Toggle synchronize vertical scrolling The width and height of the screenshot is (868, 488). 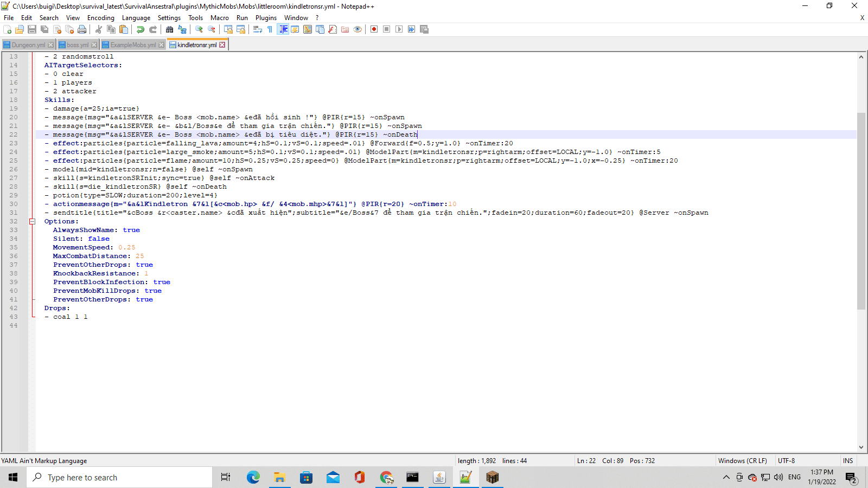(228, 29)
